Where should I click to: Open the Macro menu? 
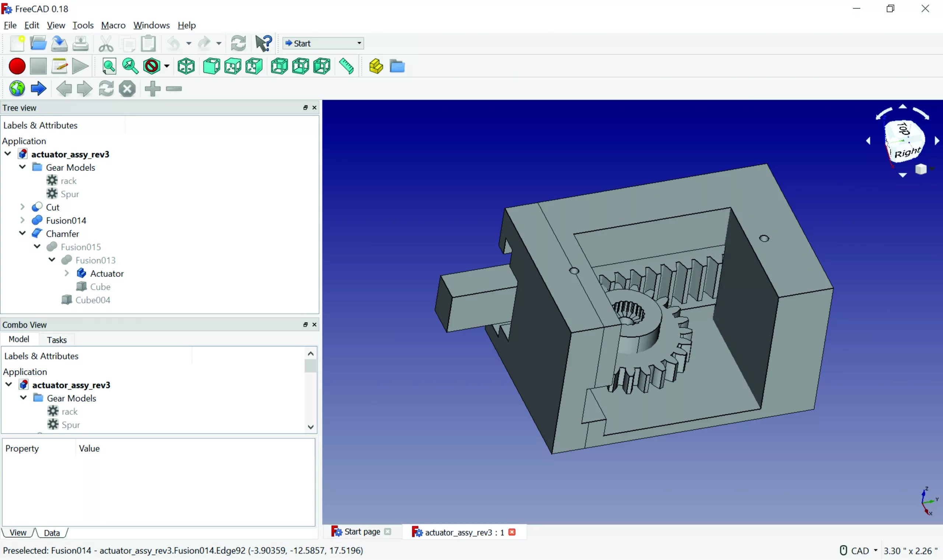coord(113,25)
